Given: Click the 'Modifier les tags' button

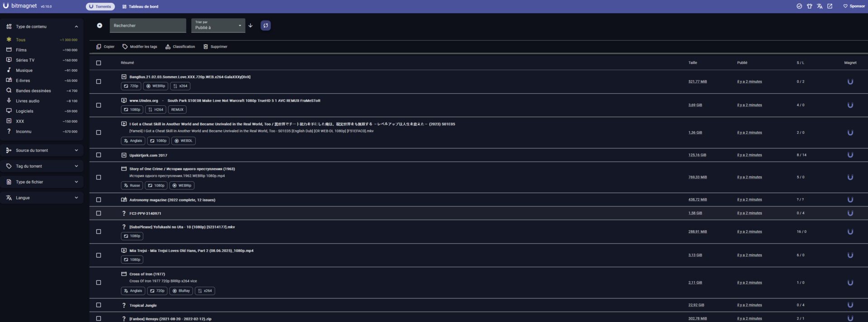Looking at the screenshot, I should tap(140, 47).
